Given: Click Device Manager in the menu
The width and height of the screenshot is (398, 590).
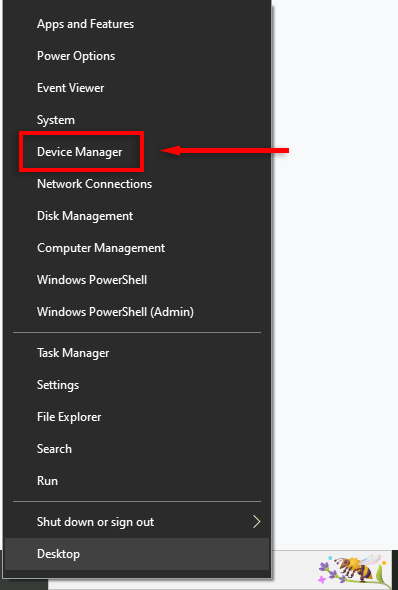Looking at the screenshot, I should (137, 152).
